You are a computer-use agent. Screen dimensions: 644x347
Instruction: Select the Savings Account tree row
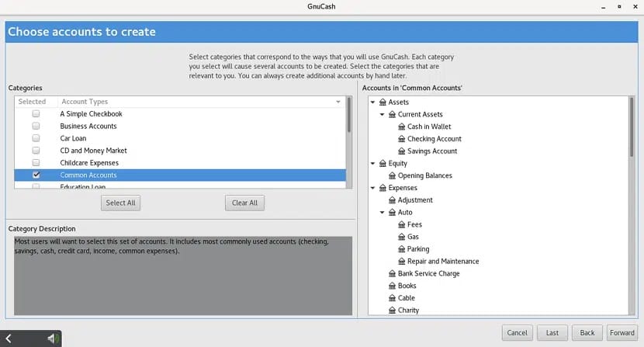click(499, 151)
